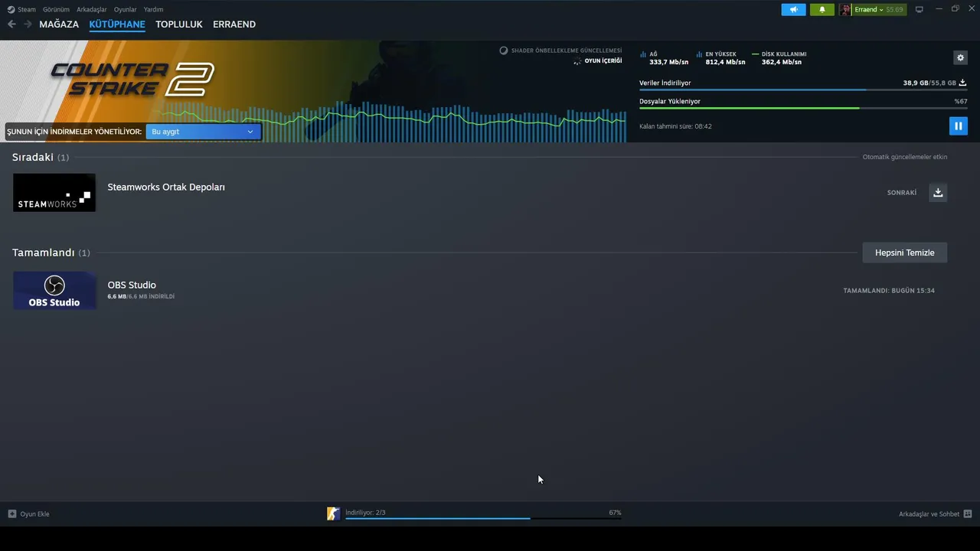Click the 38,9 GB/55,8 GB size text

pyautogui.click(x=929, y=83)
